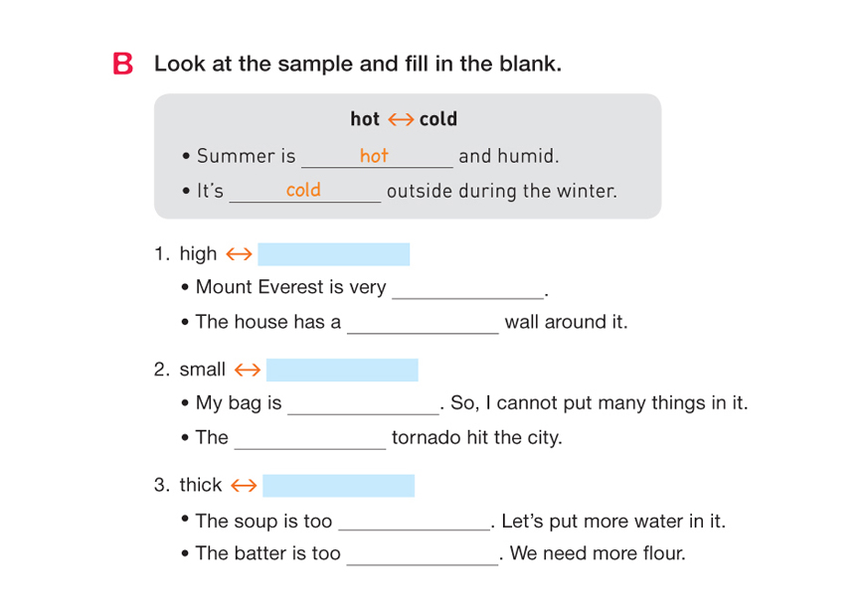The width and height of the screenshot is (868, 608).
Task: Click the word high in item 1
Action: (198, 254)
